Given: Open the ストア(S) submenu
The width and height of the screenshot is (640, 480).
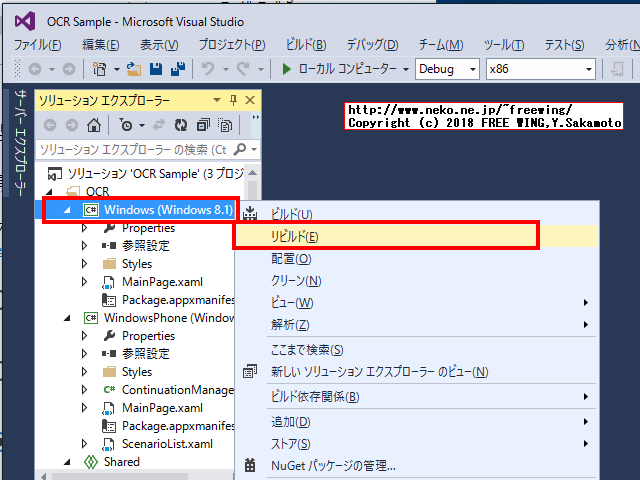Looking at the screenshot, I should (x=416, y=444).
